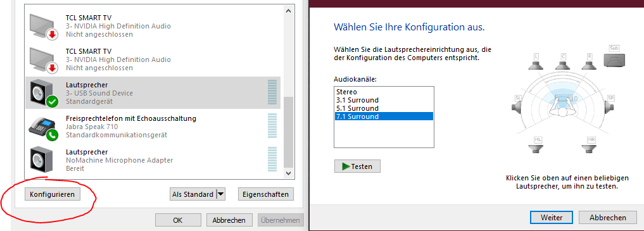Viewport: 644px width, 231px height.
Task: Click Abbrechen in the speaker setup wizard
Action: pyautogui.click(x=607, y=218)
